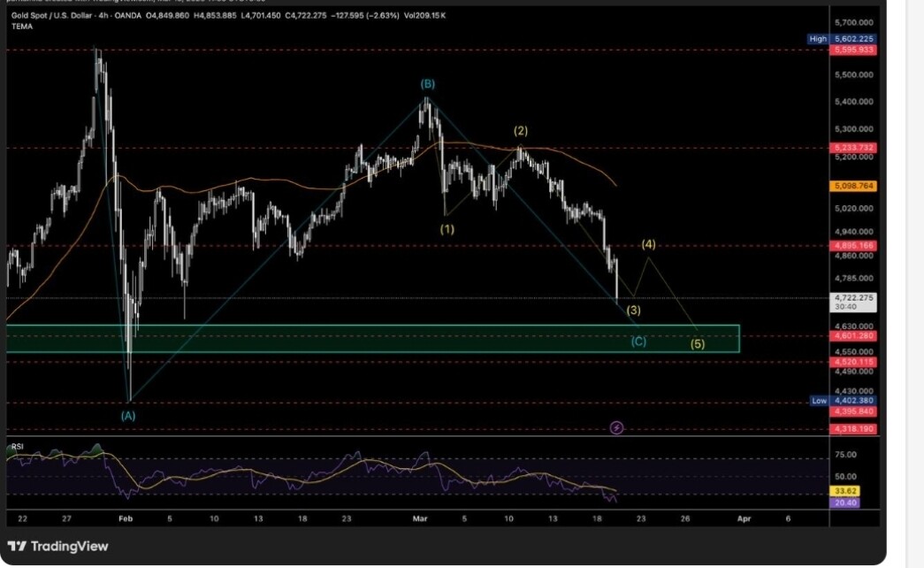Click the 26 date on time axis

pyautogui.click(x=685, y=519)
